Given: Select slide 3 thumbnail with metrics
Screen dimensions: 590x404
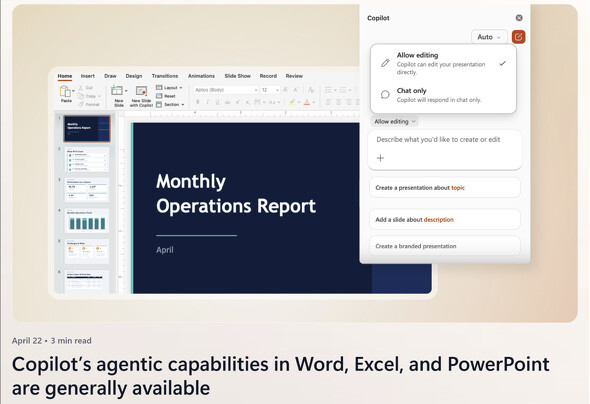Looking at the screenshot, I should point(87,190).
